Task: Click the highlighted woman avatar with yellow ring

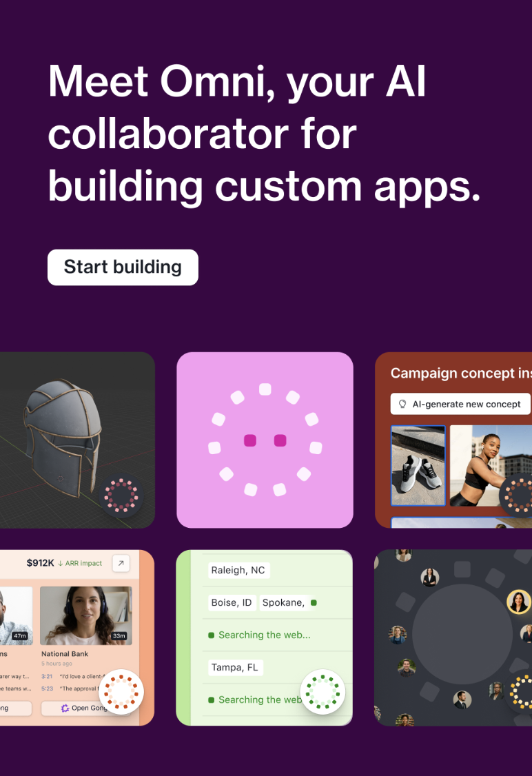Action: point(518,602)
